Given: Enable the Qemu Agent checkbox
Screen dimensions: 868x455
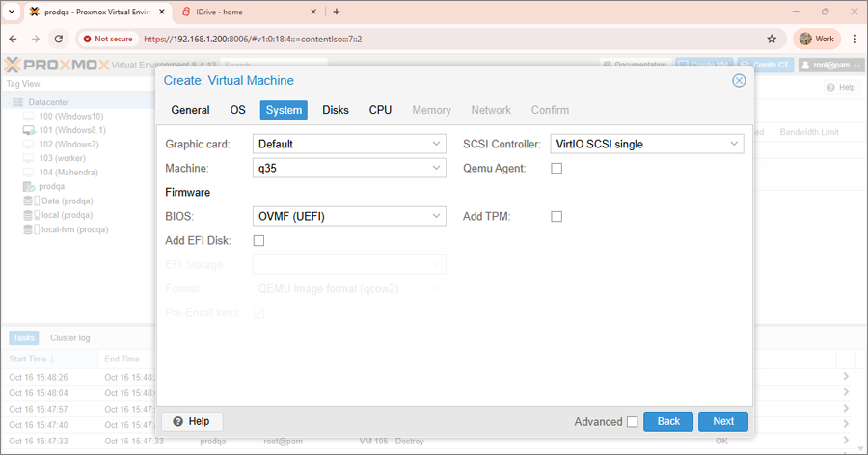Looking at the screenshot, I should click(556, 168).
